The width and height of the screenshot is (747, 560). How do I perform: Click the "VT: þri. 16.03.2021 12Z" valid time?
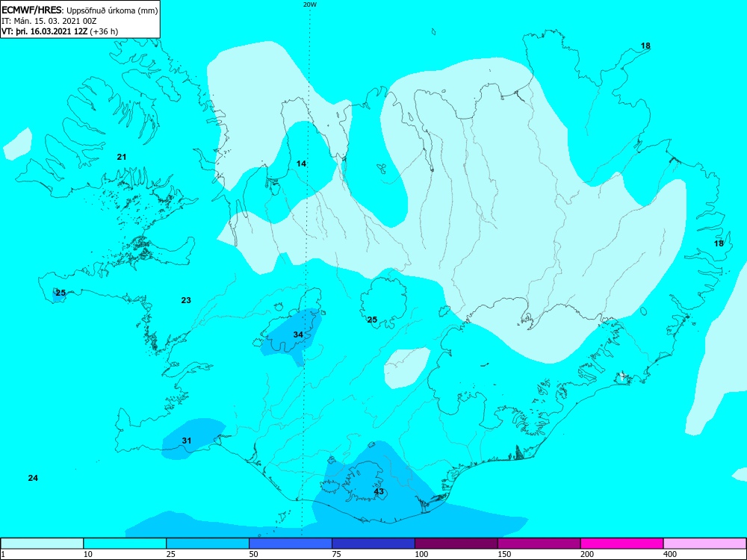(x=44, y=31)
